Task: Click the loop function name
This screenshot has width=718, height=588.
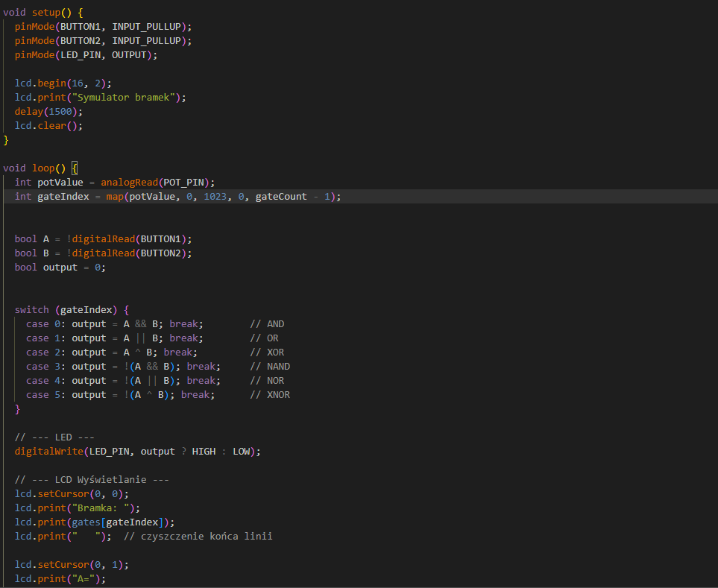Action: click(43, 168)
